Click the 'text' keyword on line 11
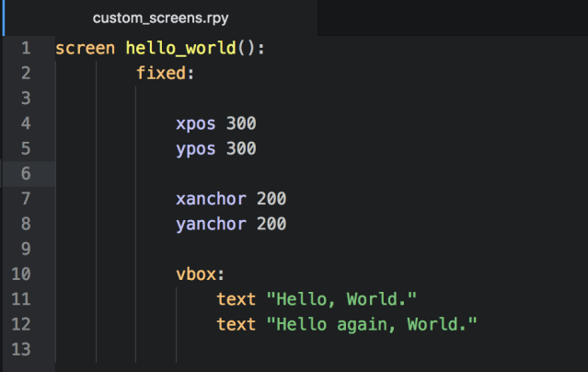 pos(236,298)
